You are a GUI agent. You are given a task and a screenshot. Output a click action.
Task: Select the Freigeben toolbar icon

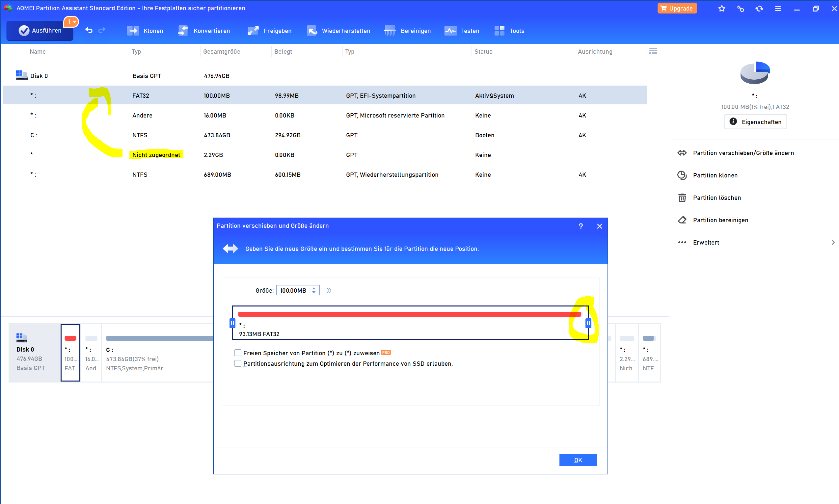[x=253, y=31]
